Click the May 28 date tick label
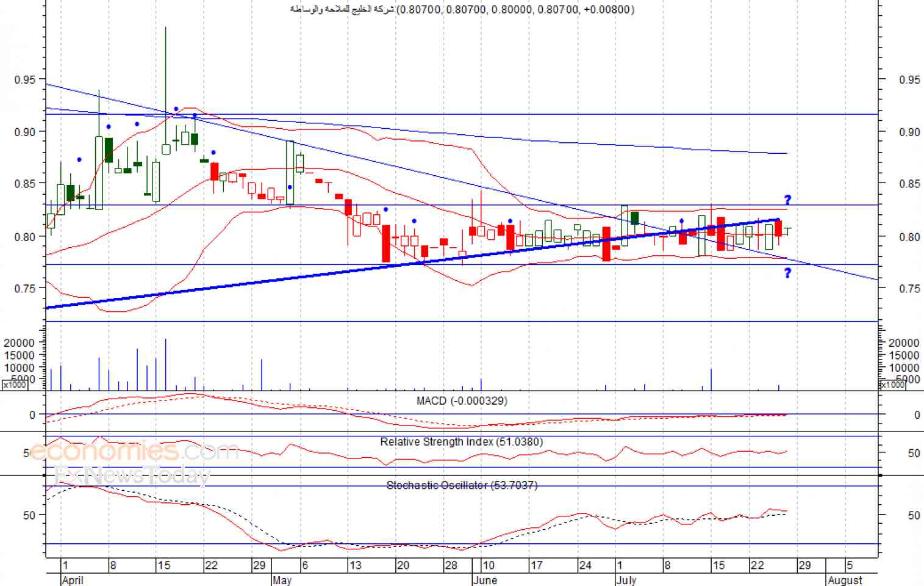Image resolution: width=924 pixels, height=586 pixels. point(451,565)
